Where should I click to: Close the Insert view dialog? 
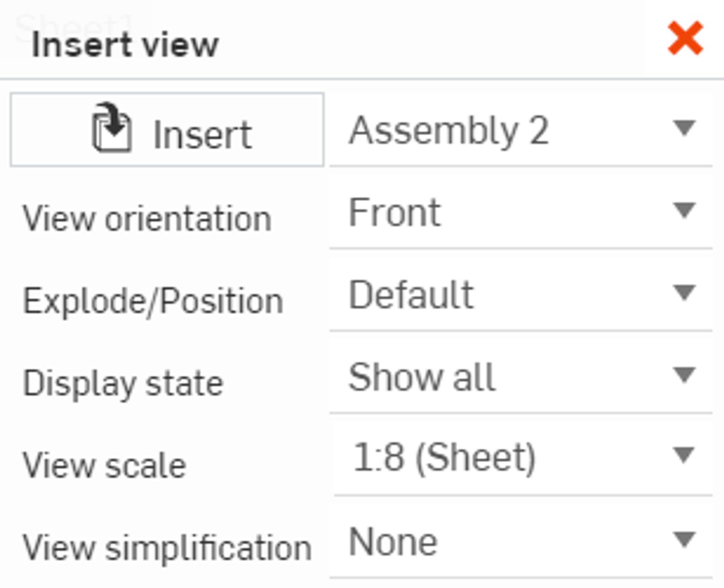(x=685, y=39)
